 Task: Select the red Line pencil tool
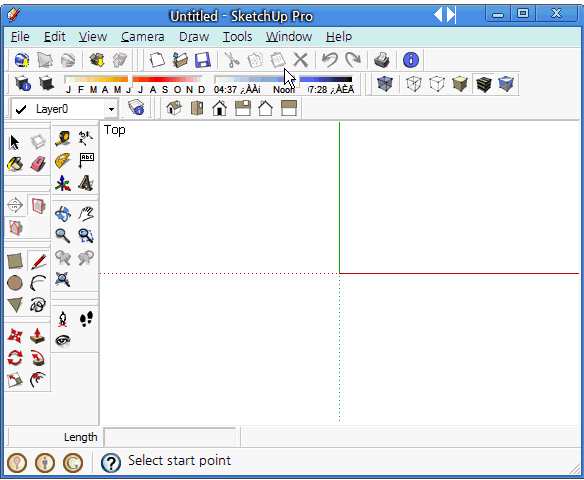(38, 261)
